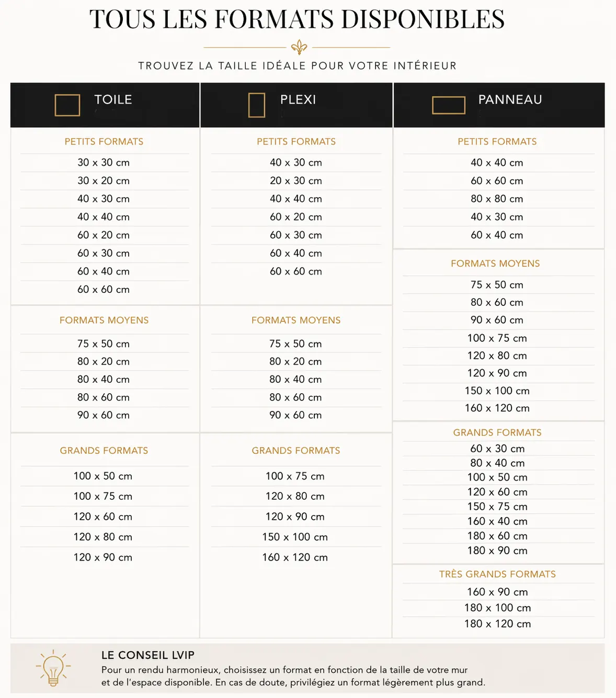Choose 30 x 20 cm in Toile column
Viewport: 616px width, 698px height.
click(x=104, y=181)
